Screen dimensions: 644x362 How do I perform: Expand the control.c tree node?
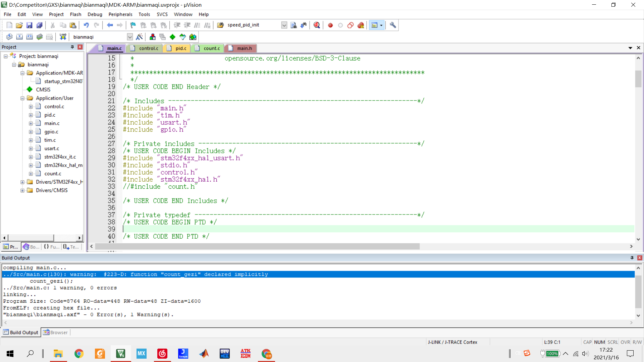coord(31,107)
